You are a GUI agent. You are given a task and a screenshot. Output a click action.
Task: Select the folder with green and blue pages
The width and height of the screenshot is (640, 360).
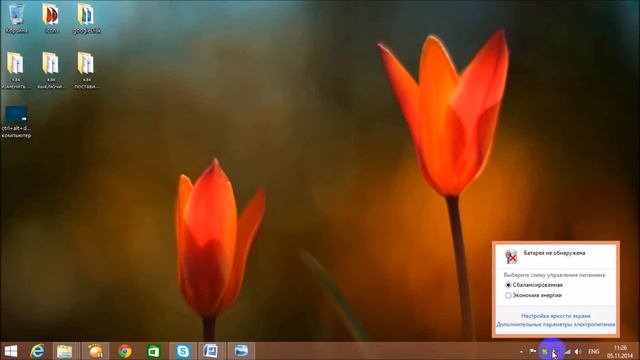[87, 18]
